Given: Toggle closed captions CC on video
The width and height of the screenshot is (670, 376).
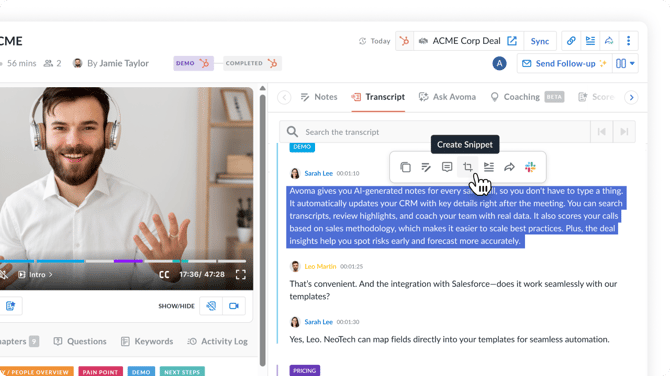Looking at the screenshot, I should pyautogui.click(x=164, y=275).
